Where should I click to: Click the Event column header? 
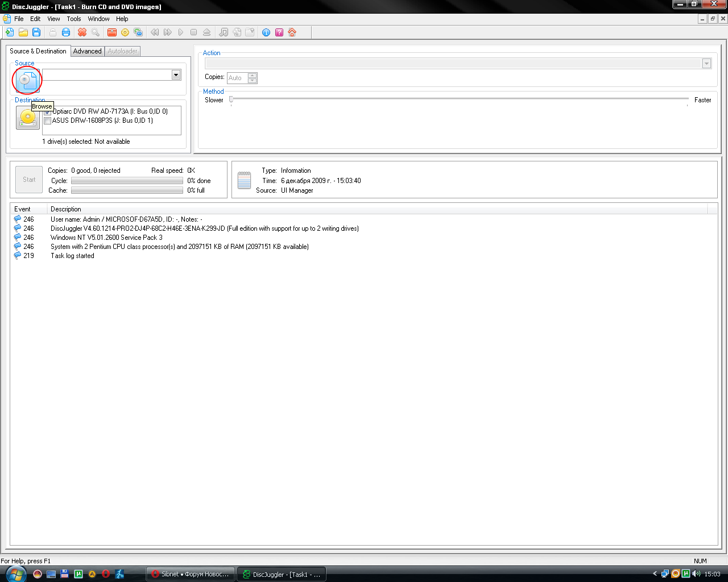tap(29, 209)
